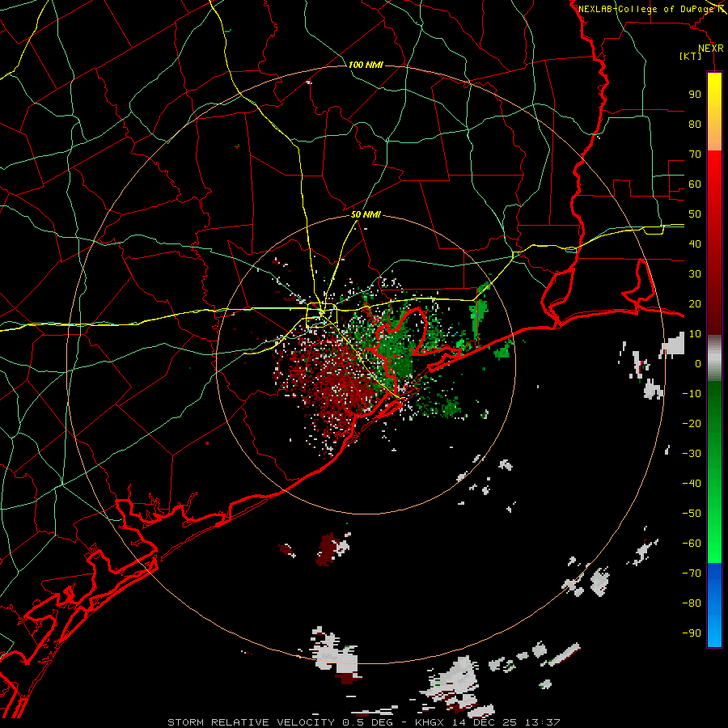
Task: Click the blue segment of the color bar
Action: (714, 605)
